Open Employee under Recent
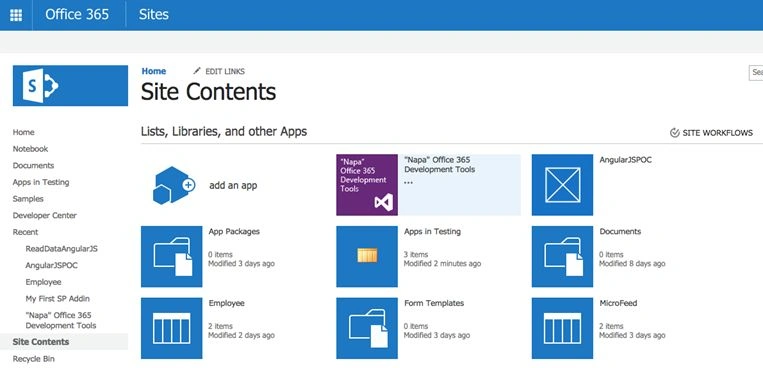Screen dimensions: 763x368 (x=43, y=282)
